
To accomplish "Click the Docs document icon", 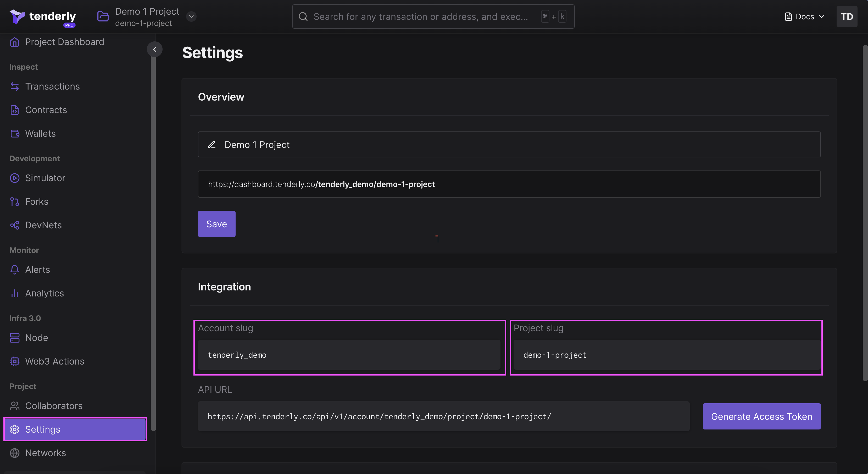I will [x=788, y=16].
